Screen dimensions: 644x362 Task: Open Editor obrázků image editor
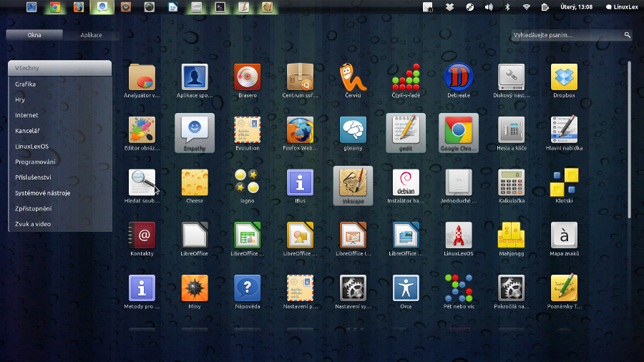[x=142, y=133]
